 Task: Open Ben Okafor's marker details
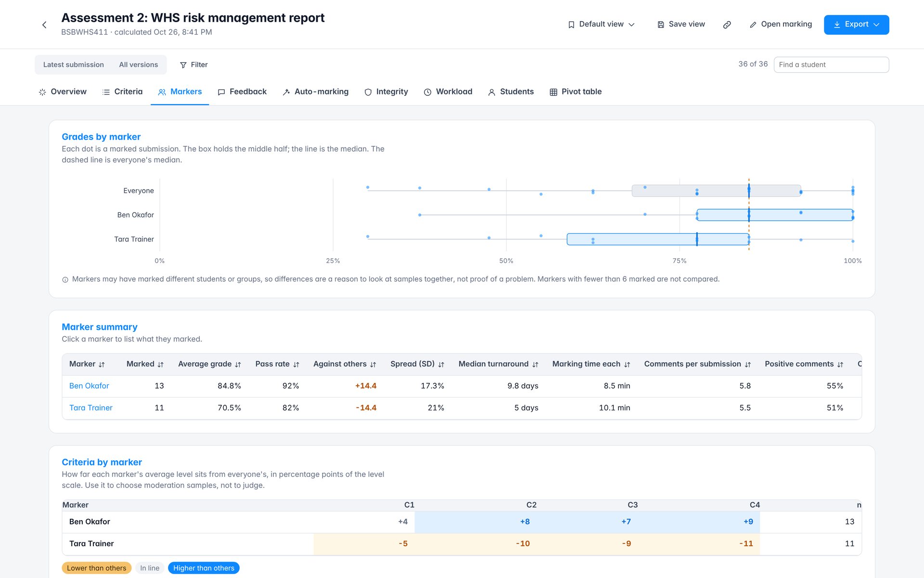point(89,386)
